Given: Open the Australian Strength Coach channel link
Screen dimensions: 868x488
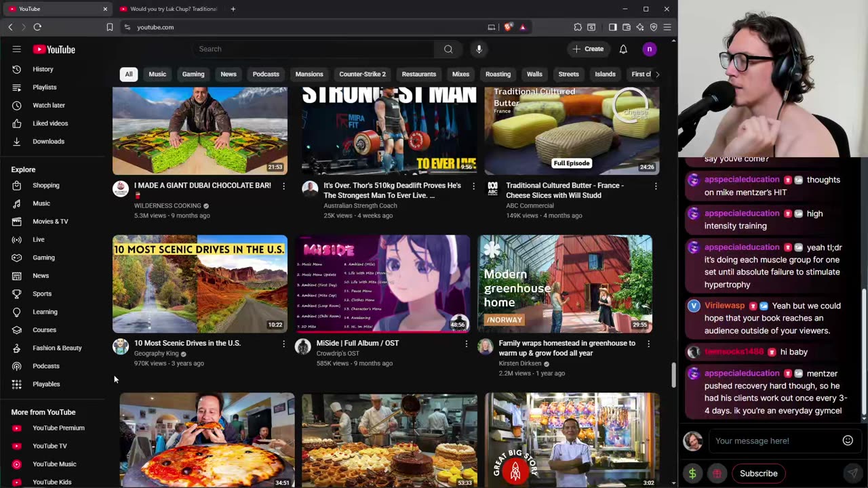Looking at the screenshot, I should pyautogui.click(x=360, y=206).
